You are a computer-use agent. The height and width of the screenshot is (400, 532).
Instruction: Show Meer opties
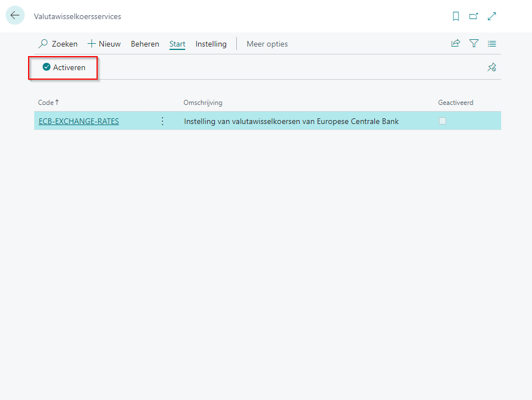click(267, 44)
